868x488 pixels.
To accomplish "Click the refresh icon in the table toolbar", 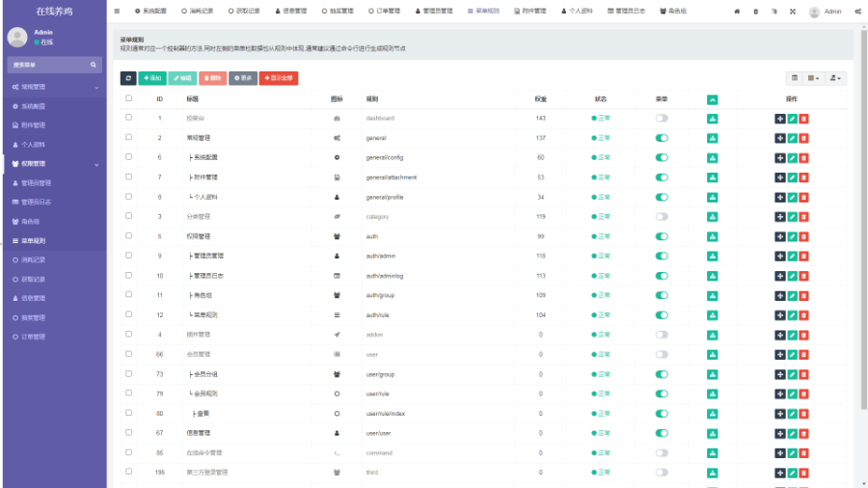I will click(128, 77).
